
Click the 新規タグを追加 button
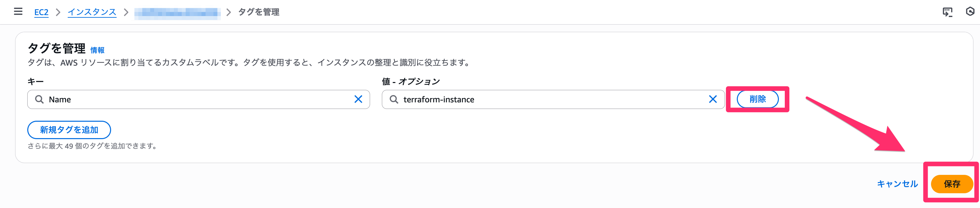[69, 130]
